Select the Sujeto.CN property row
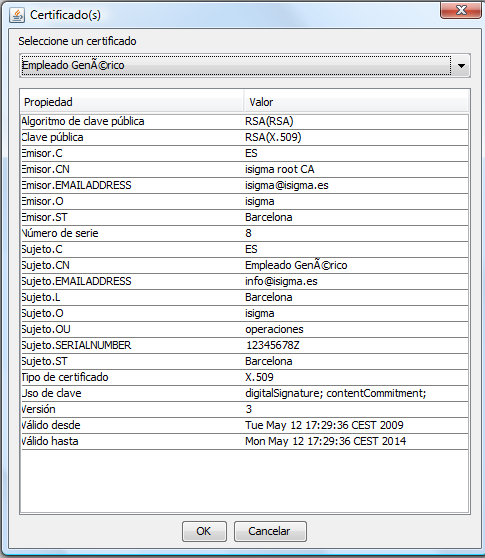This screenshot has height=558, width=485. point(245,265)
